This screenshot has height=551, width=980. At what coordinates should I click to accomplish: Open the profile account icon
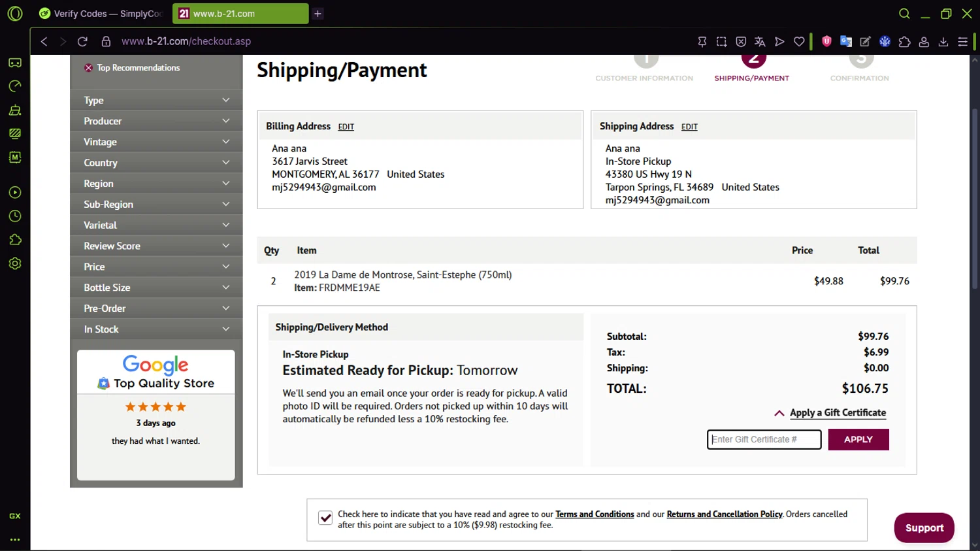click(924, 41)
